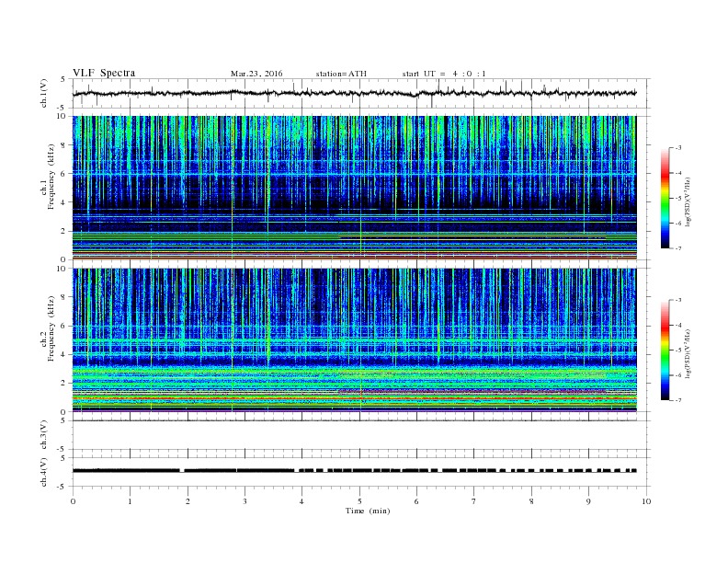This screenshot has width=728, height=563.
Task: Click the "ch.1(V)" waveform axis label
Action: click(x=44, y=93)
